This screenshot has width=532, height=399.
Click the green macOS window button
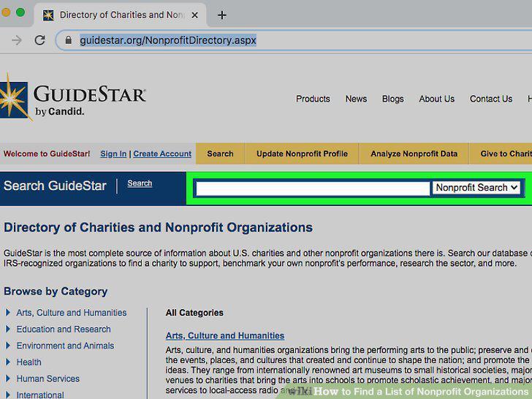[x=20, y=12]
